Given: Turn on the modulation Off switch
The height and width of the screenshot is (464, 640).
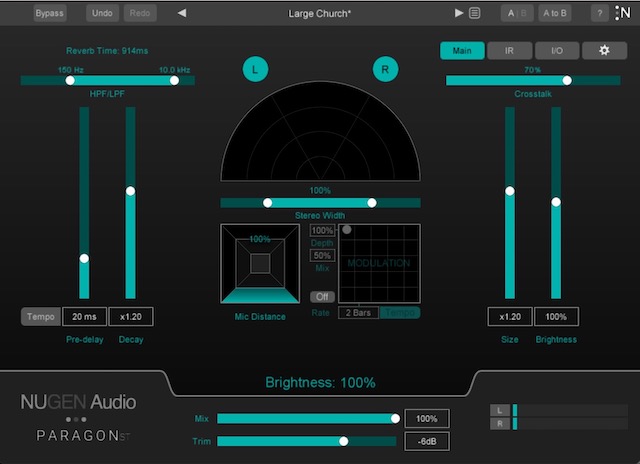Looking at the screenshot, I should (x=322, y=297).
